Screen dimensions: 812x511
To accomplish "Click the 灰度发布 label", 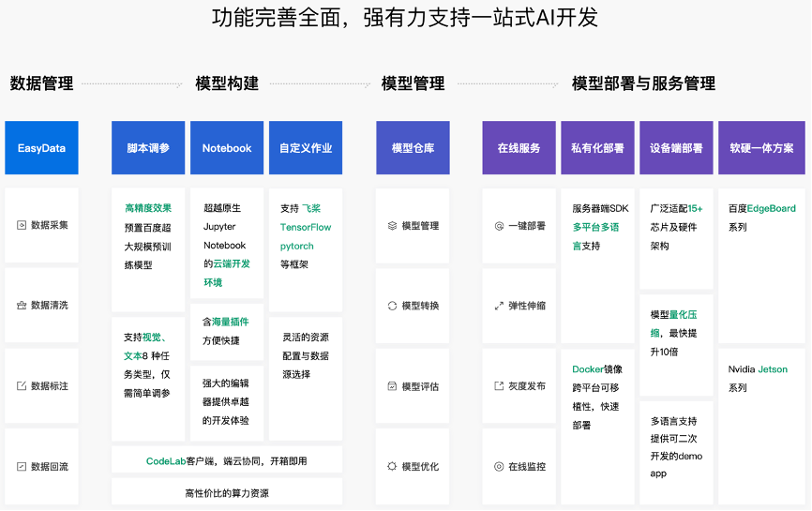I will coord(527,385).
